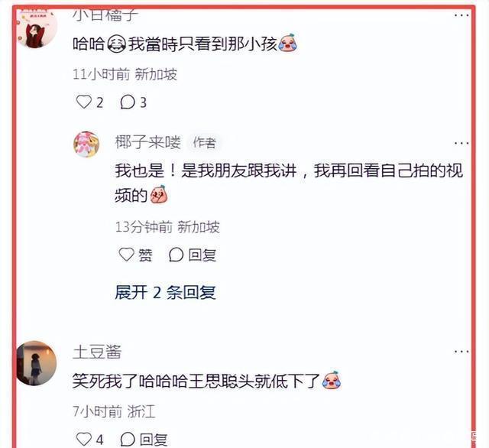Open 小白橘子 profile avatar

click(37, 29)
